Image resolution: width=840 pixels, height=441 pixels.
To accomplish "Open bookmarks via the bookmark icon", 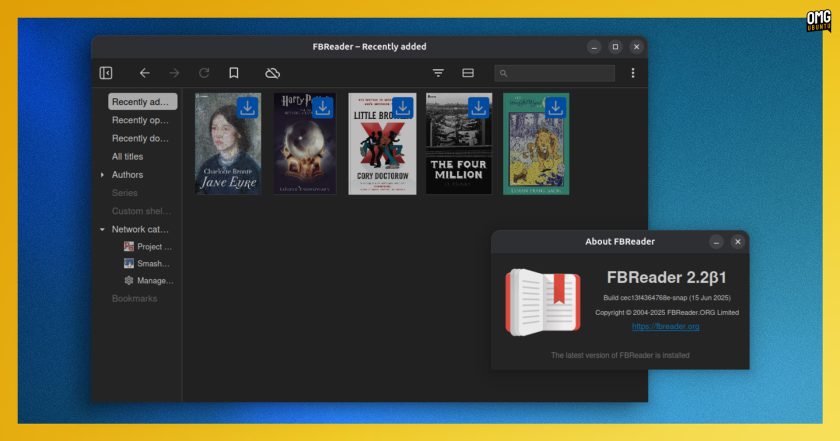I will click(x=234, y=73).
